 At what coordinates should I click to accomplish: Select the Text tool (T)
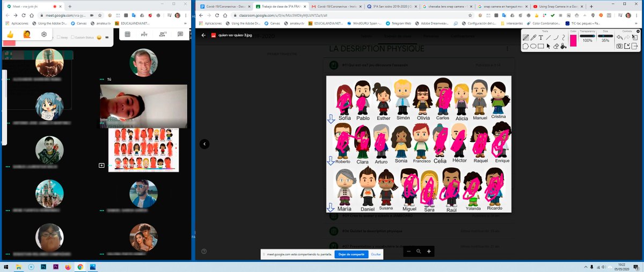click(541, 38)
